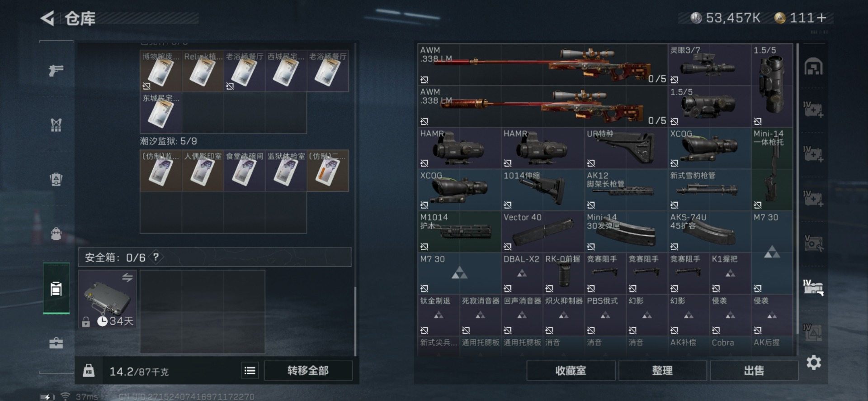Click the left inventory scrollbar

pos(355,321)
